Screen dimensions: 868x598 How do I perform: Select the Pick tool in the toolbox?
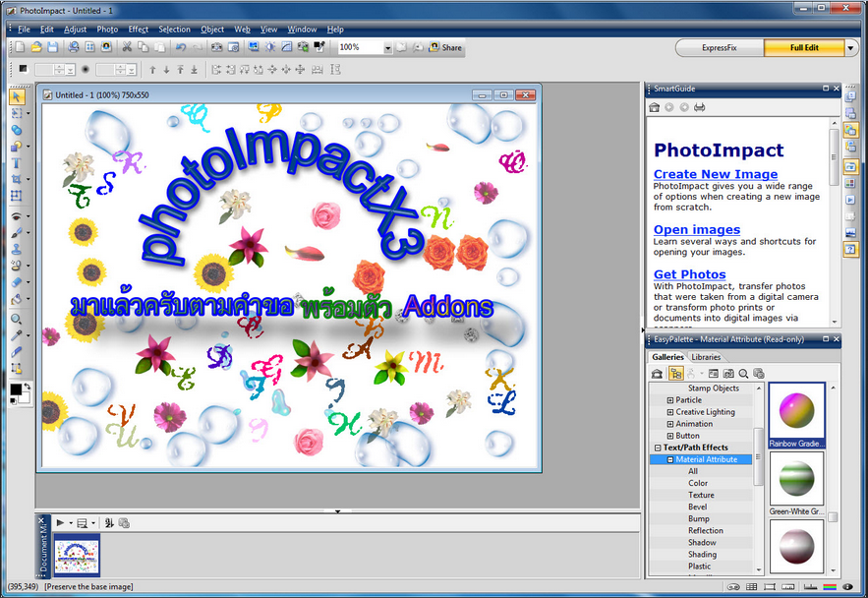pyautogui.click(x=15, y=99)
